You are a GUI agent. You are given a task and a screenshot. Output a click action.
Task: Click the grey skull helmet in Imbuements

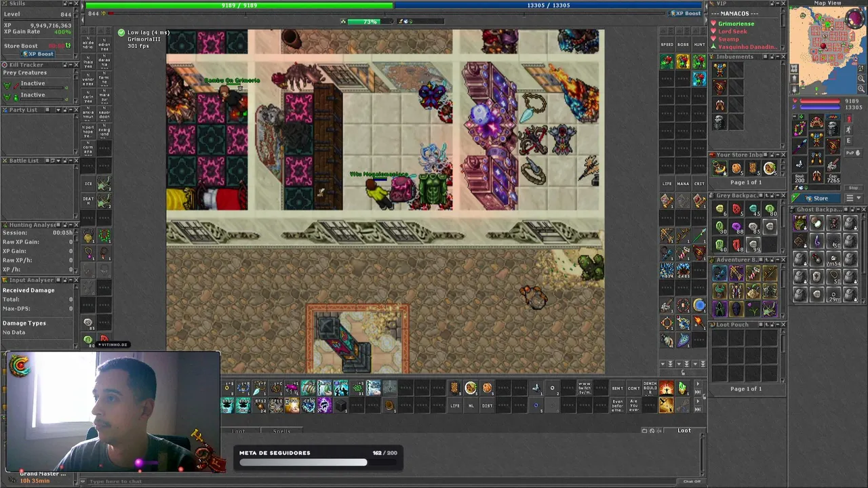click(x=719, y=122)
